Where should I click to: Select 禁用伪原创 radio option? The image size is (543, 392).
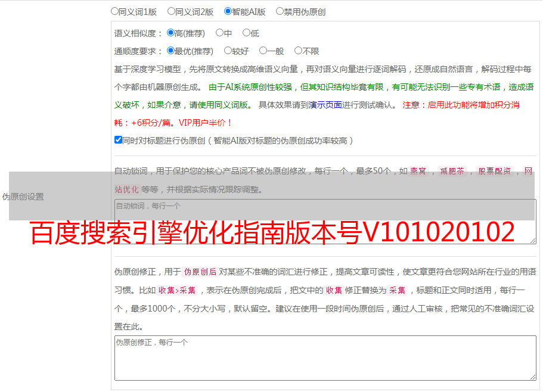coord(280,11)
